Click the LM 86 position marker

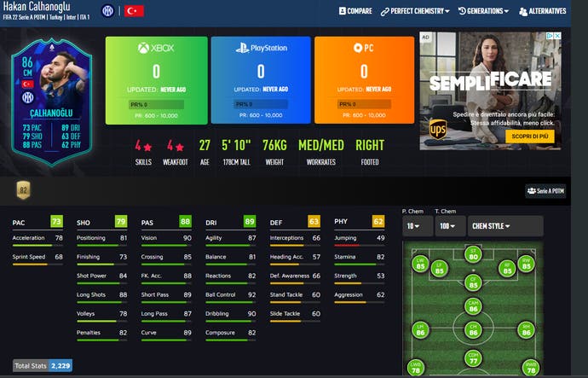click(420, 330)
